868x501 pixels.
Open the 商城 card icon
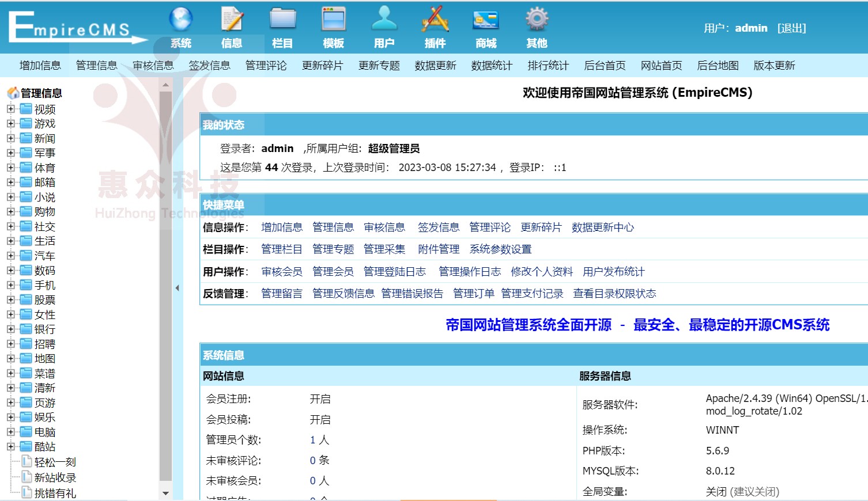(x=486, y=20)
